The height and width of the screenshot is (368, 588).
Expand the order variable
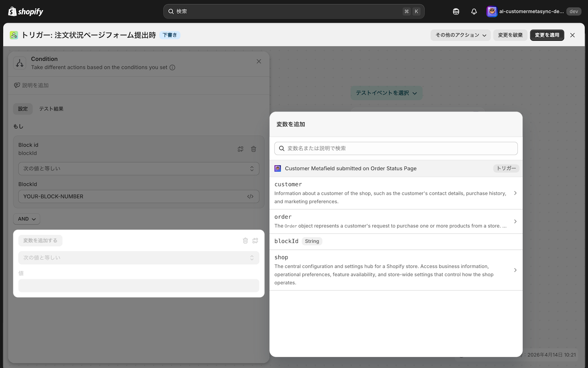(396, 221)
